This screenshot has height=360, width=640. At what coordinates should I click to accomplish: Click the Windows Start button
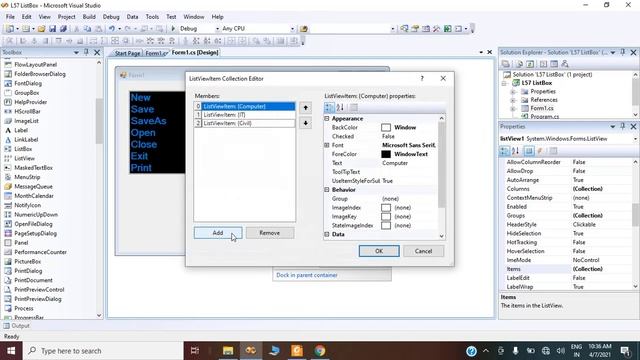(11, 351)
